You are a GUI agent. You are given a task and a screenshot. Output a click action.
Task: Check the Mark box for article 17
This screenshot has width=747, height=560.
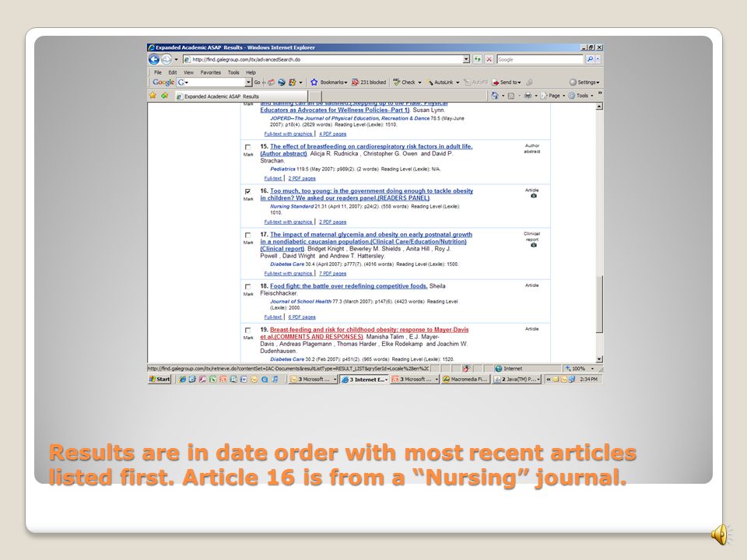pyautogui.click(x=247, y=236)
